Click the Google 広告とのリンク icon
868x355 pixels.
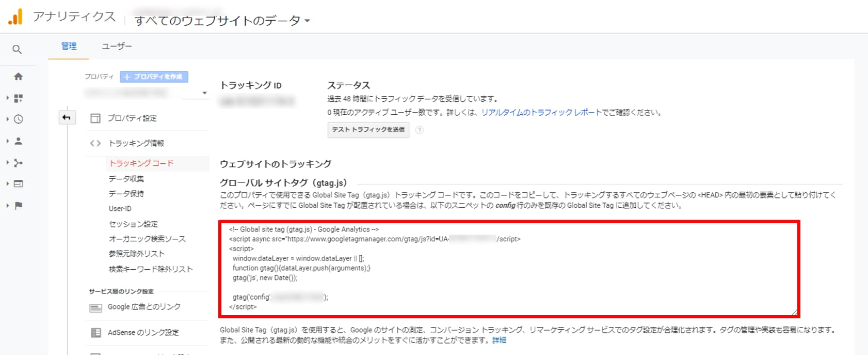(96, 308)
